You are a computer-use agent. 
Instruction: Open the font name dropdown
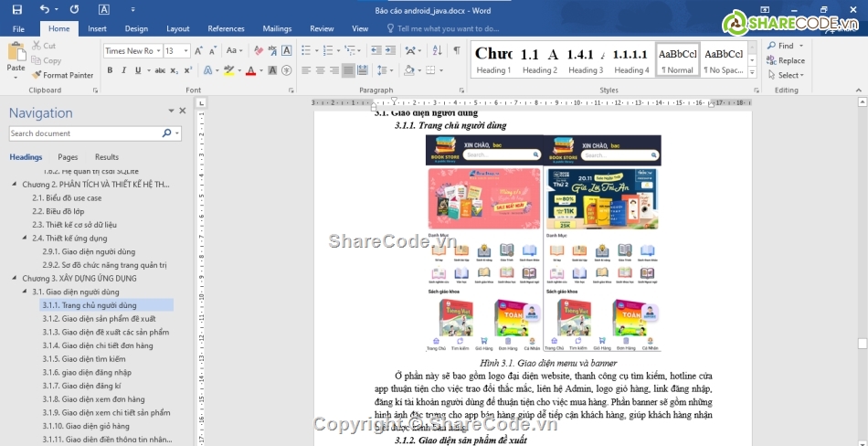click(157, 51)
